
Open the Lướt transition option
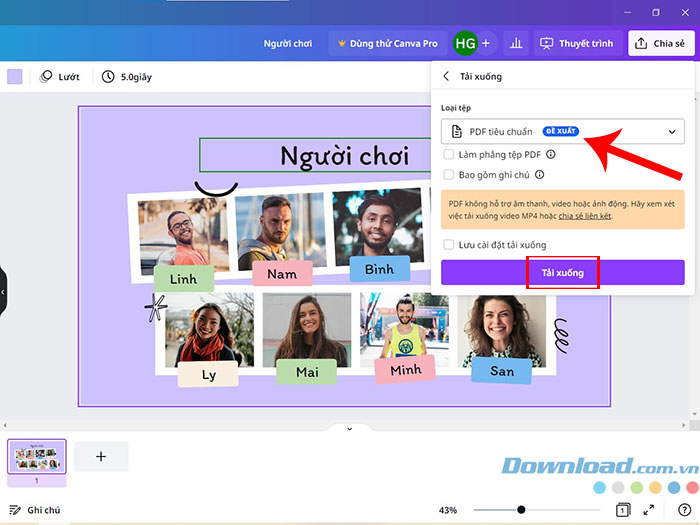pyautogui.click(x=59, y=76)
